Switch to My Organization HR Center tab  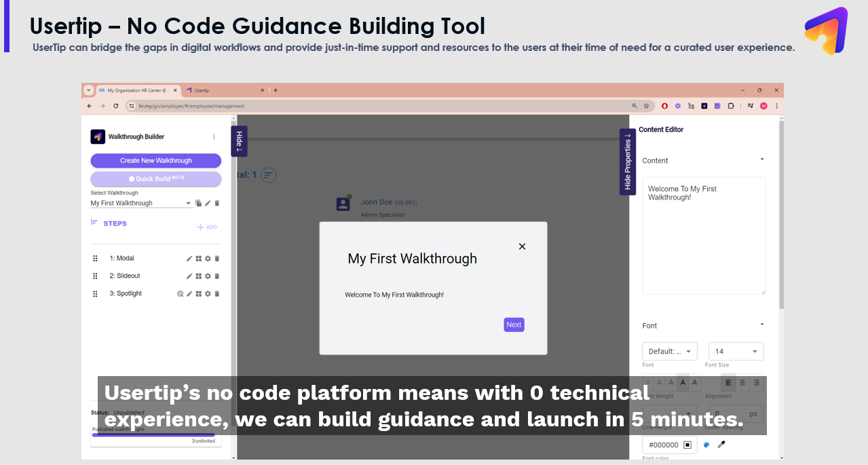pos(139,90)
